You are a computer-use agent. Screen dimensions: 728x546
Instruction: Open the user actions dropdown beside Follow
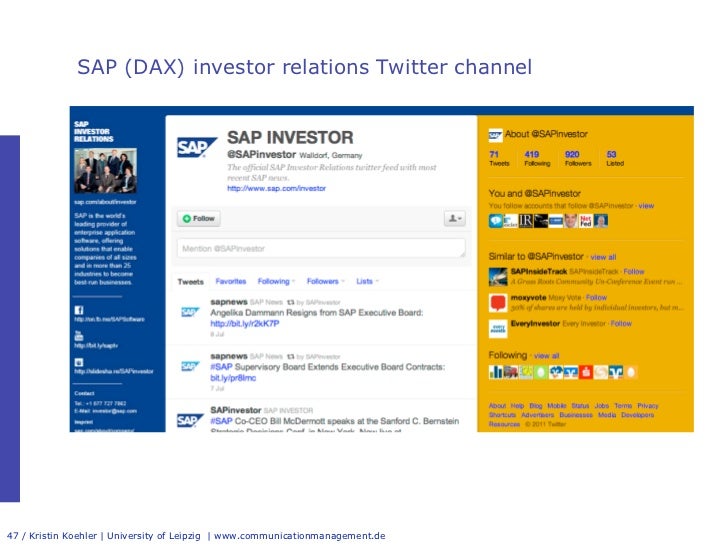pos(454,219)
